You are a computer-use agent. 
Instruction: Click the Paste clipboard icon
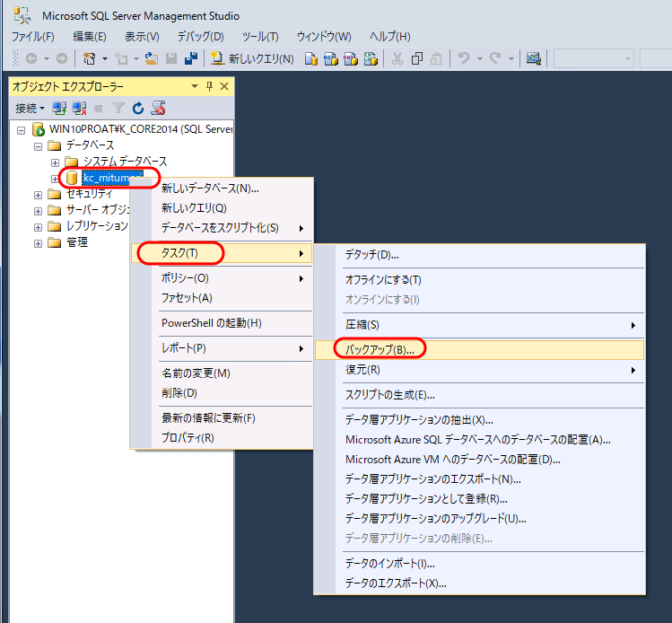[436, 58]
